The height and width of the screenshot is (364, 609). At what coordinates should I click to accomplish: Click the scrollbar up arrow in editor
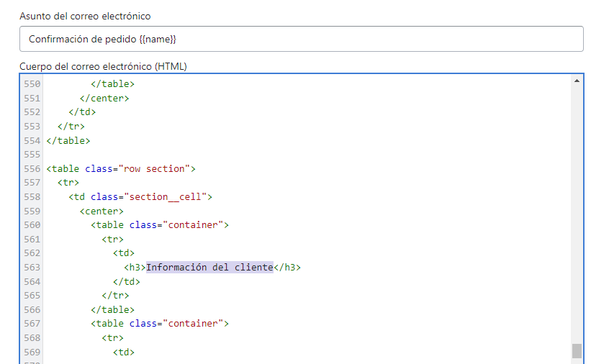(x=576, y=81)
